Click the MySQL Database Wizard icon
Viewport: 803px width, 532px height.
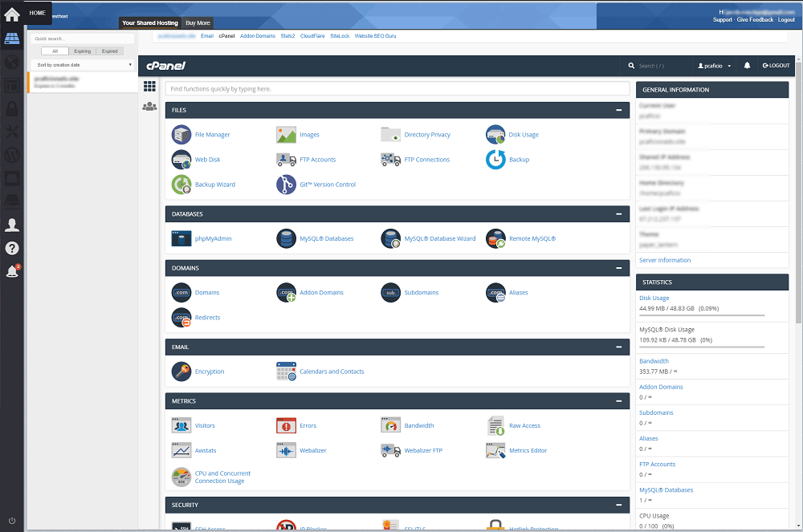click(x=391, y=238)
